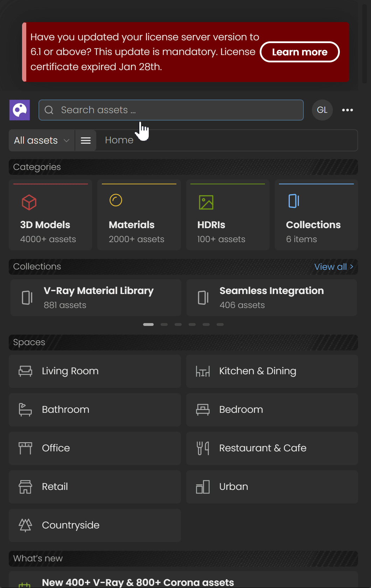Click the Kitchen & Dining table icon

point(203,371)
